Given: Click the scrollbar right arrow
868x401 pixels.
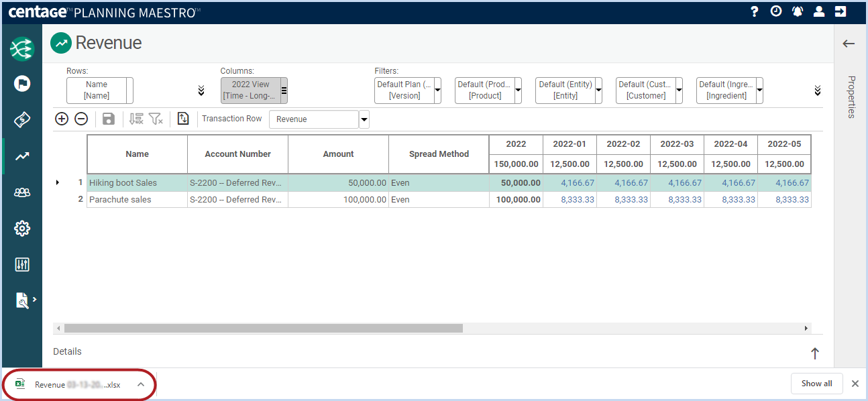Looking at the screenshot, I should point(806,329).
